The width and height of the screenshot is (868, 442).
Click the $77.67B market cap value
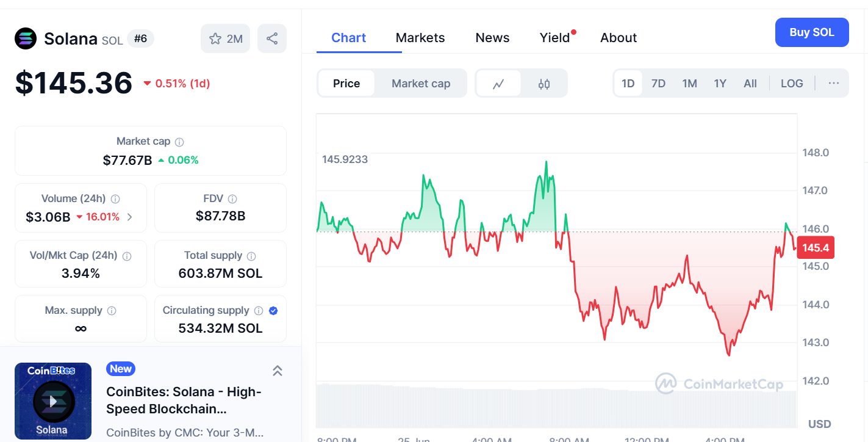127,161
